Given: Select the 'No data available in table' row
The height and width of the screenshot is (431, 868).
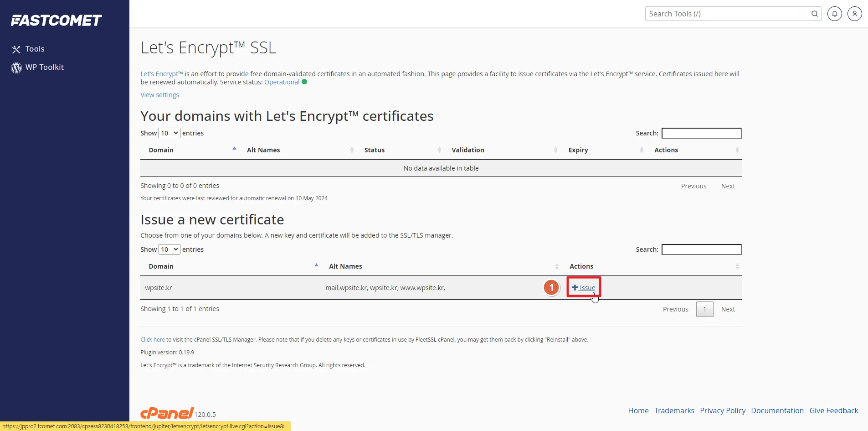Looking at the screenshot, I should click(441, 168).
